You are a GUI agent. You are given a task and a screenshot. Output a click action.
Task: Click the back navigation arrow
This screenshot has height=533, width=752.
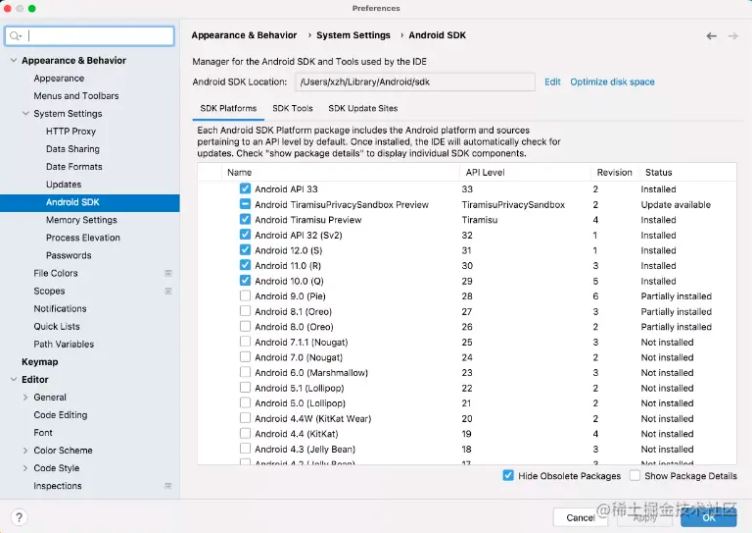pos(711,36)
